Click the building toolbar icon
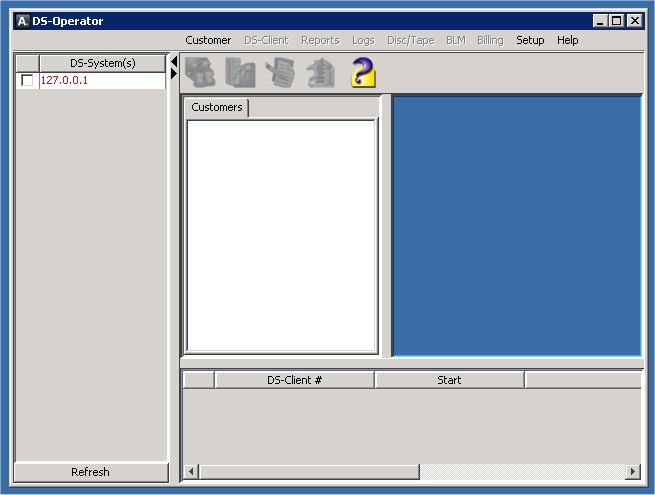Screen dimensions: 655x495 pyautogui.click(x=320, y=72)
